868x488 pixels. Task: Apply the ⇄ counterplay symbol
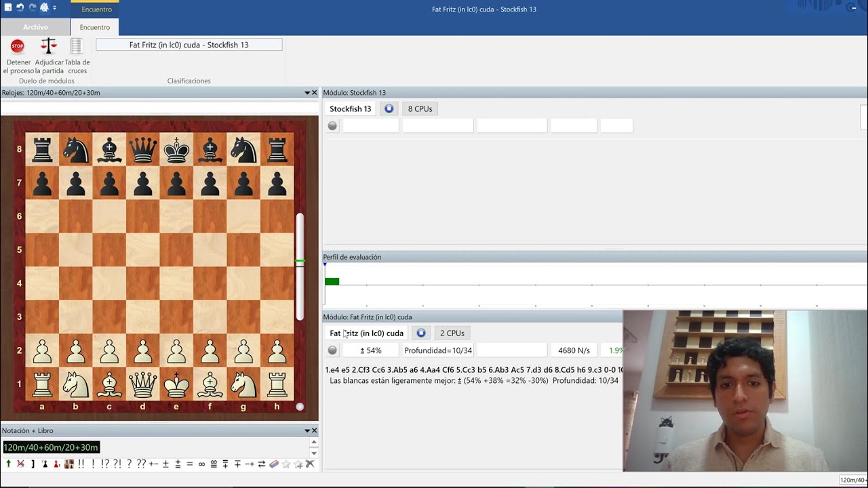coord(262,464)
